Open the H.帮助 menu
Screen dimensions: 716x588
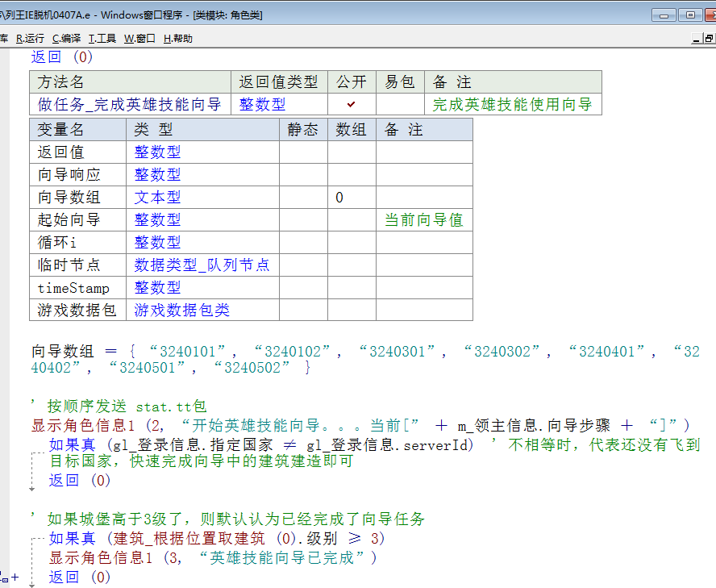click(177, 38)
